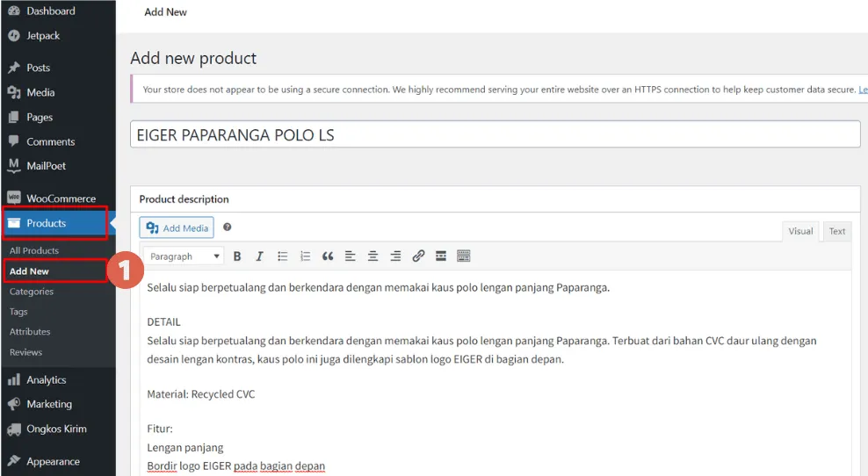Click the Analytics bar chart icon

coord(14,379)
